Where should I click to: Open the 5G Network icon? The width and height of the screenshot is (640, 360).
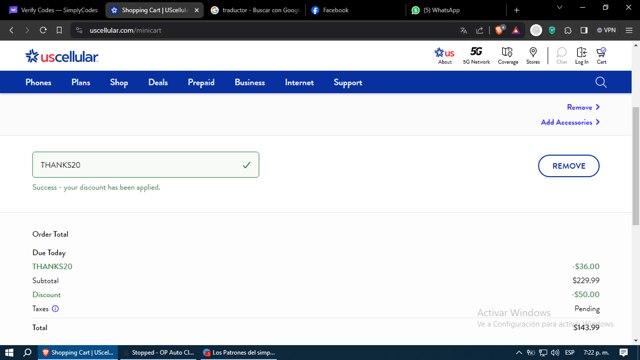point(476,56)
